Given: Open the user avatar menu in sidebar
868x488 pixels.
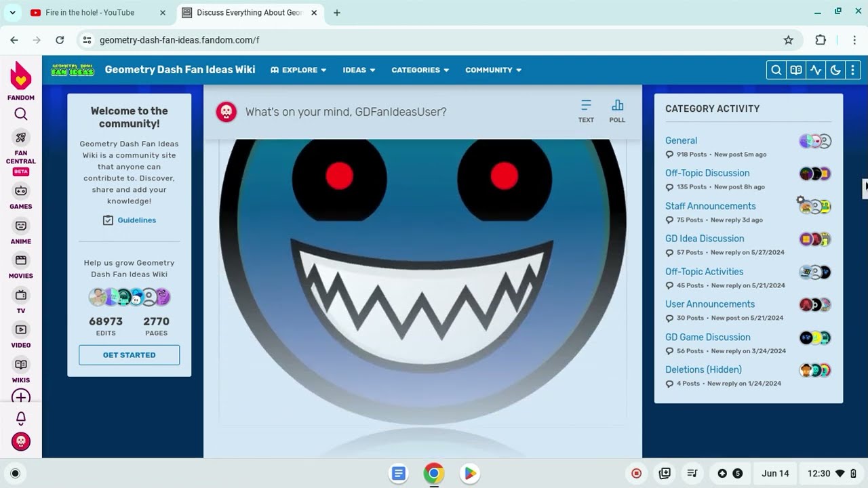Looking at the screenshot, I should tap(21, 442).
